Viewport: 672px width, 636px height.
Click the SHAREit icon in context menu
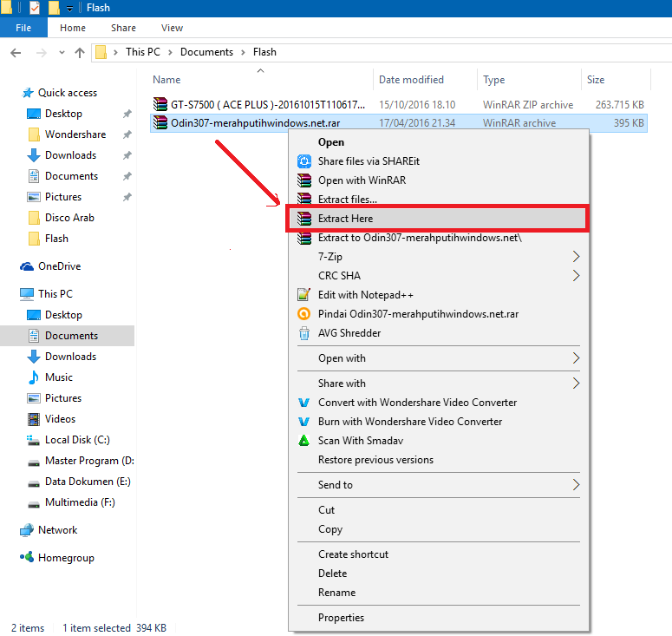tap(303, 161)
